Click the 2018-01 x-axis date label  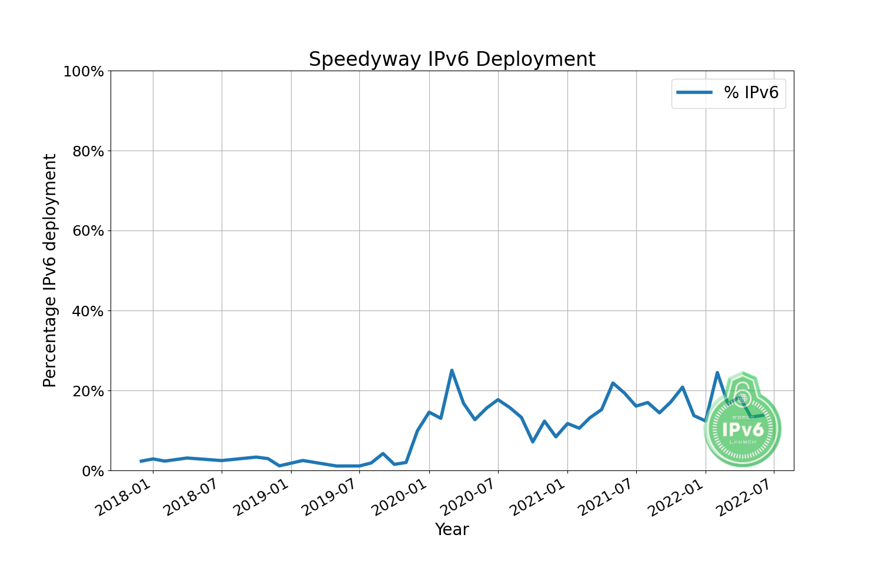[x=125, y=498]
